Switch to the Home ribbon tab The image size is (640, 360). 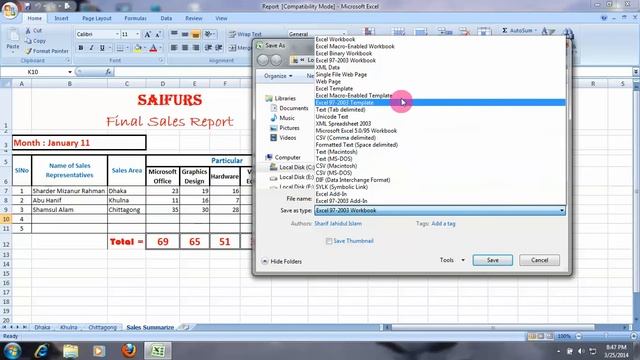point(34,18)
